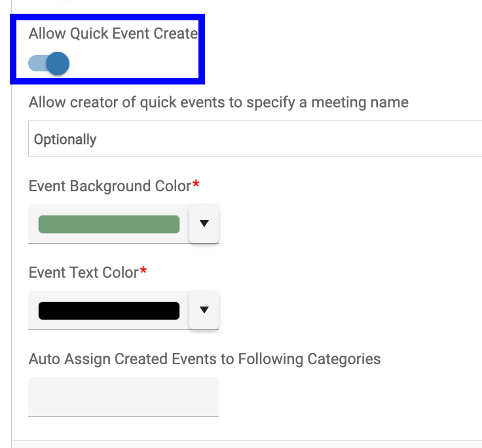Viewport: 482px width, 448px height.
Task: Click the black Event Text Color swatch
Action: (109, 310)
